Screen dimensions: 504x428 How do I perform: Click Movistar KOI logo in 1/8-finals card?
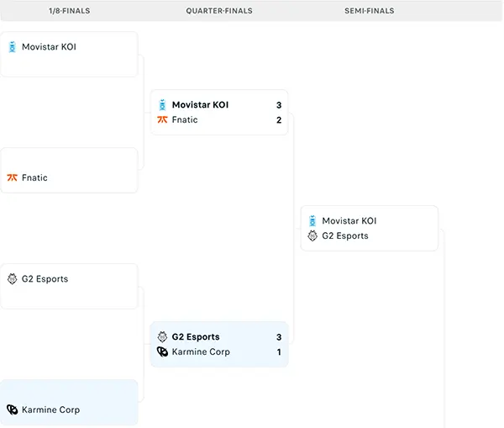tap(13, 47)
